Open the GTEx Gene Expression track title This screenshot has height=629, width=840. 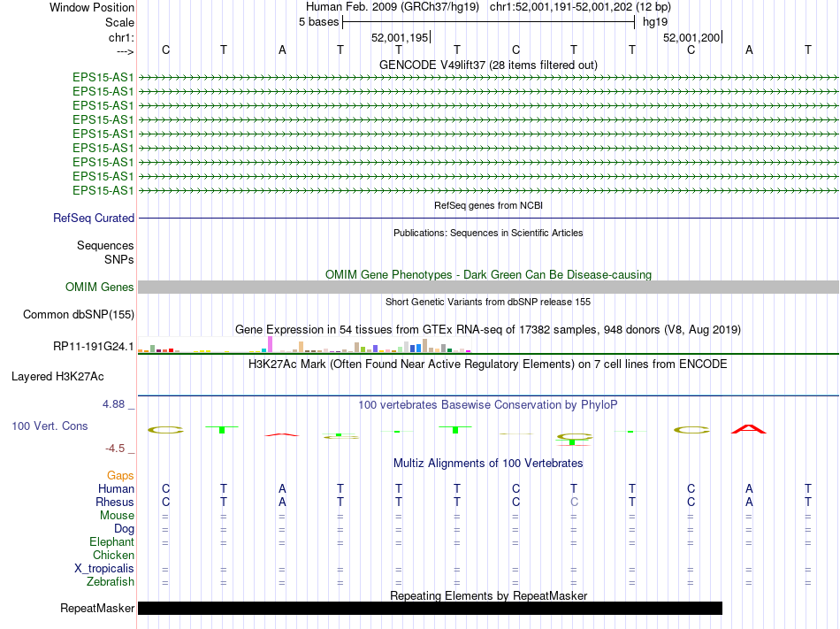point(488,329)
